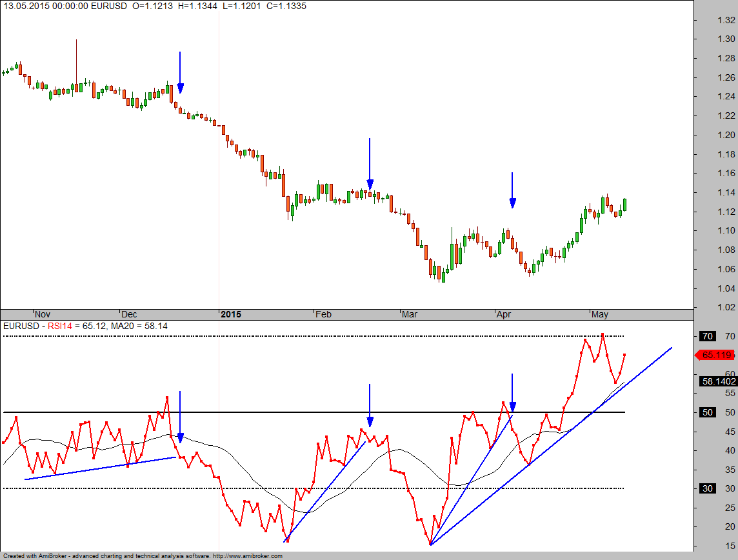738x560 pixels.
Task: Click the bold '2015' year label
Action: point(231,314)
